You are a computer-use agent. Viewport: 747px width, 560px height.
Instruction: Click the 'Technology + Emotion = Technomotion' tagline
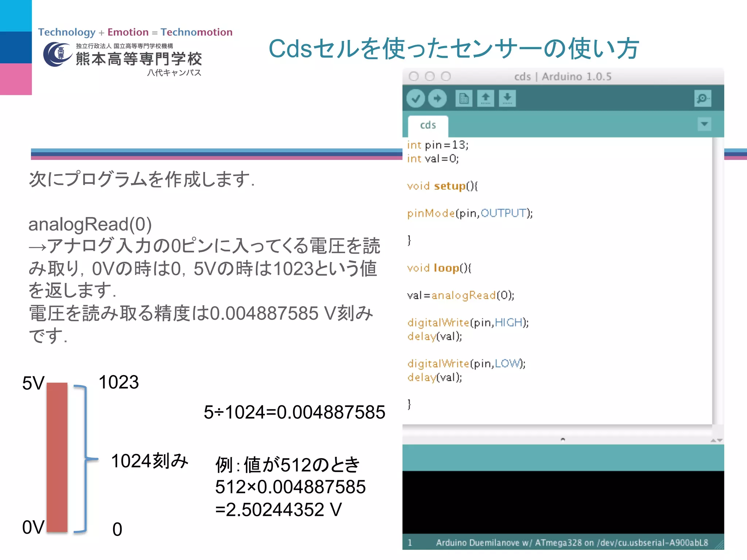135,32
